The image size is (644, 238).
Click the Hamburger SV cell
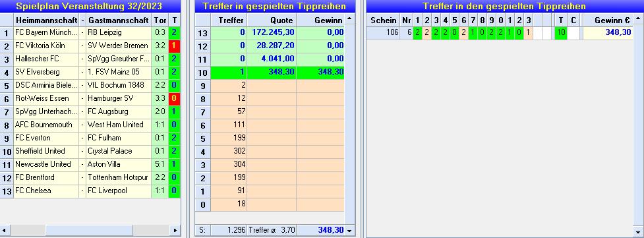[119, 99]
